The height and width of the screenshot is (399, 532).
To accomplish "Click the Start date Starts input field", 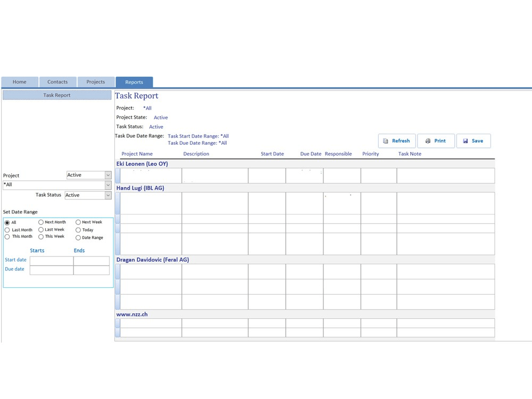I will click(51, 260).
